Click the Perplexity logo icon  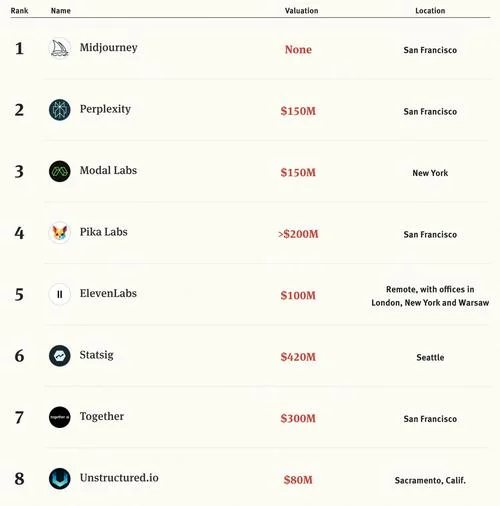(60, 110)
